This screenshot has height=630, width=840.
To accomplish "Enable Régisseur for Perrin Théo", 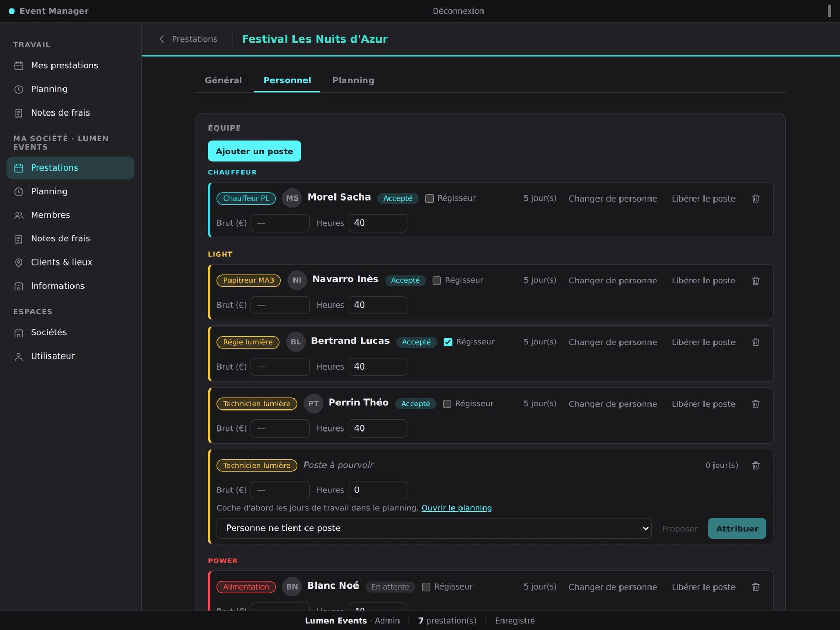I will pos(447,404).
